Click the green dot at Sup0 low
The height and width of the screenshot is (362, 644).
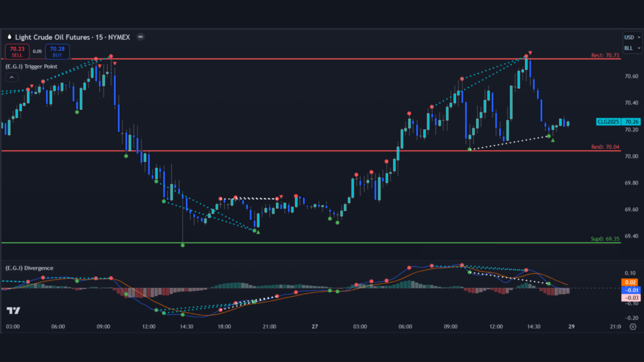pyautogui.click(x=183, y=244)
